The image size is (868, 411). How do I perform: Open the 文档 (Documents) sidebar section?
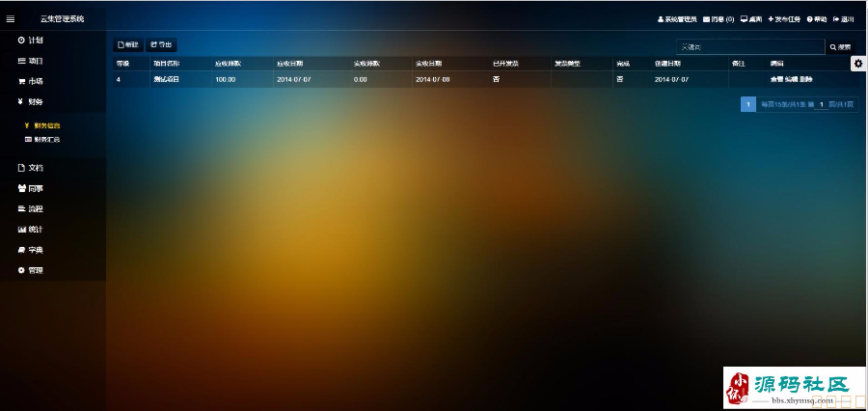pyautogui.click(x=31, y=168)
